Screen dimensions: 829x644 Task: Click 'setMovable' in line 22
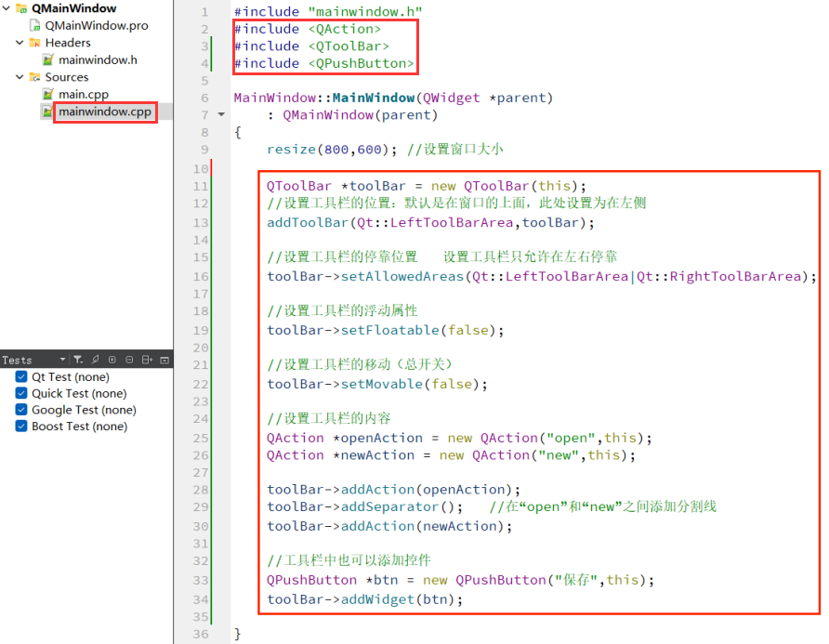click(x=382, y=384)
